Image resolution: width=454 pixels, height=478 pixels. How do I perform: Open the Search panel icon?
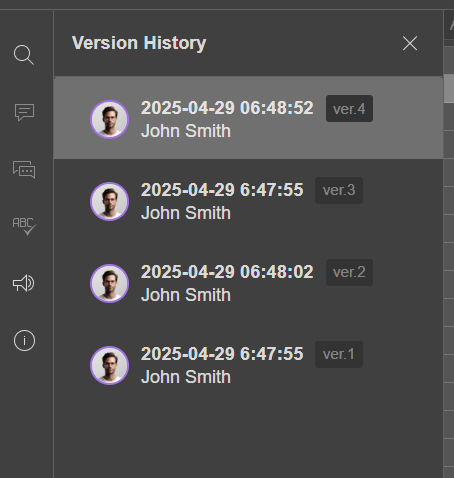24,55
